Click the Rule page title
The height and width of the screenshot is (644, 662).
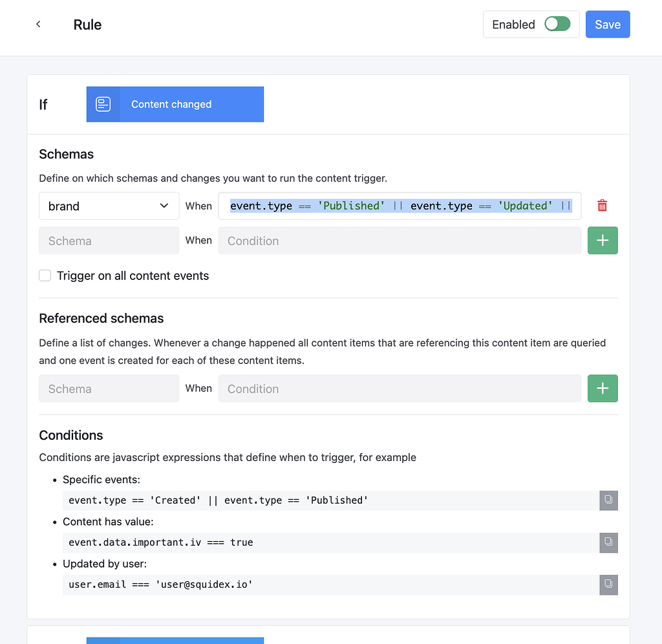pyautogui.click(x=87, y=25)
